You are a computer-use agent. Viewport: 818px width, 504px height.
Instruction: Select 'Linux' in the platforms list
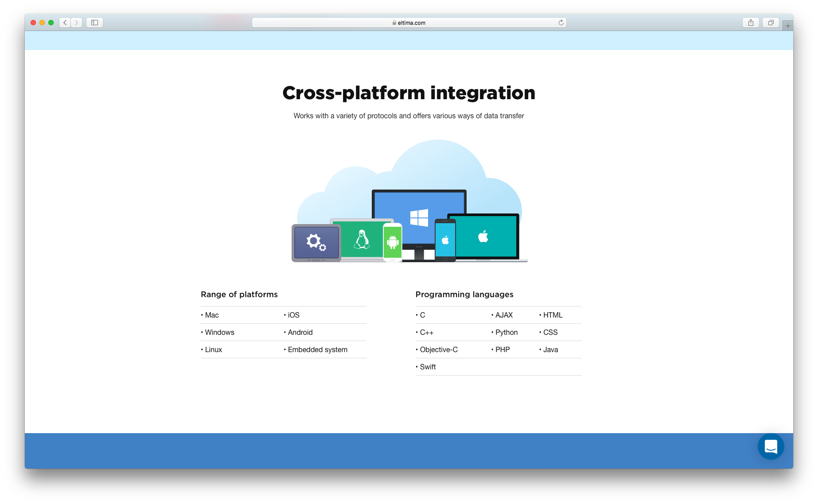(214, 349)
